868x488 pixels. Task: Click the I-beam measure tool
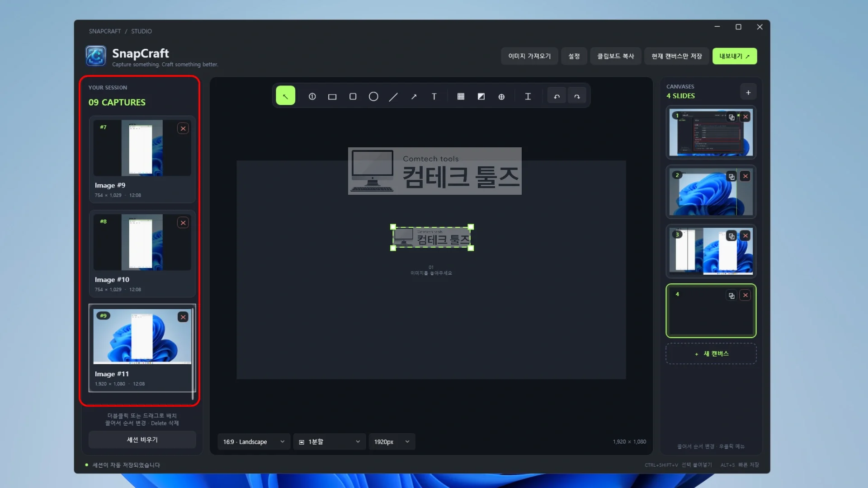[x=528, y=96]
